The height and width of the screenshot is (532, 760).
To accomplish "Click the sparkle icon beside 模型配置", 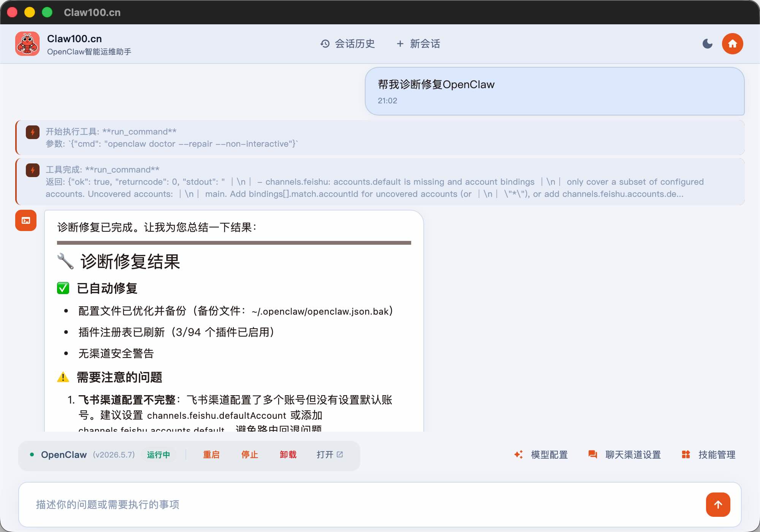I will point(518,454).
